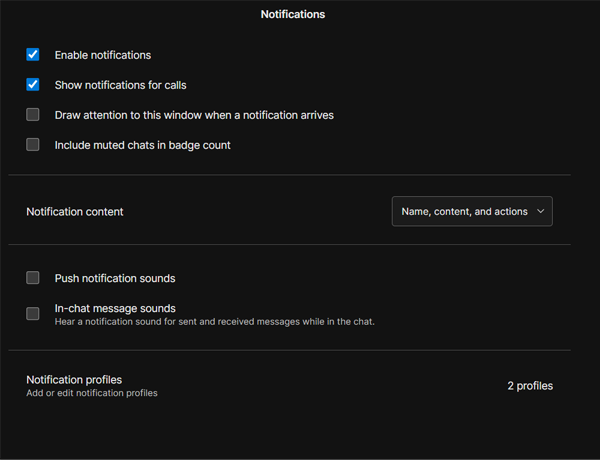Turn on In-chat message sounds checkbox
600x460 pixels.
point(33,314)
